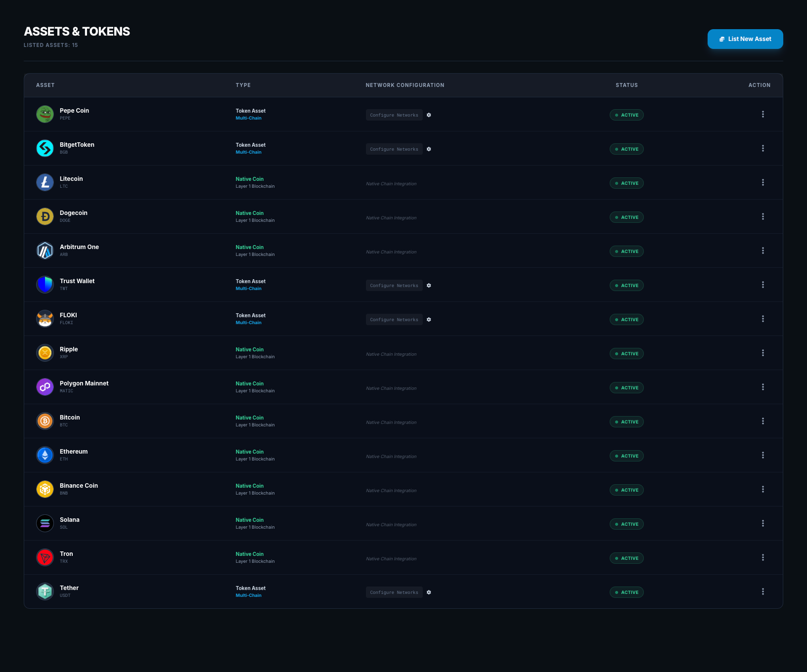Click the Bitcoin coin logo
807x672 pixels.
(x=45, y=421)
